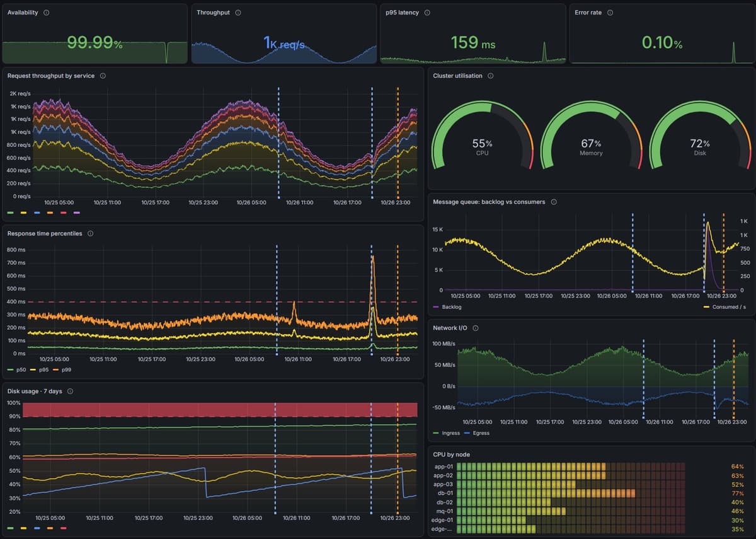This screenshot has width=756, height=539.
Task: Show the Error rate panel info tooltip icon
Action: coord(610,13)
